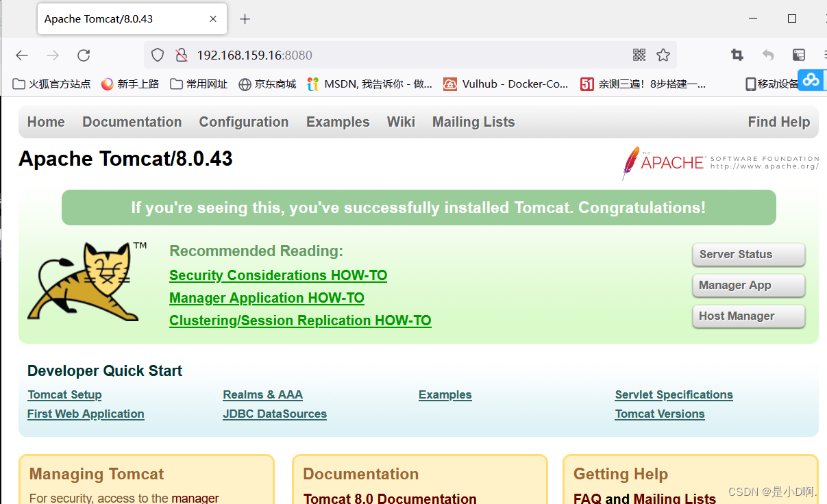Open Examples in the Tomcat nav bar
The height and width of the screenshot is (504, 827).
tap(338, 122)
